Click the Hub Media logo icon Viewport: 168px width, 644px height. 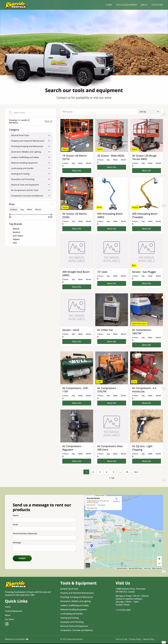[x=27, y=639]
